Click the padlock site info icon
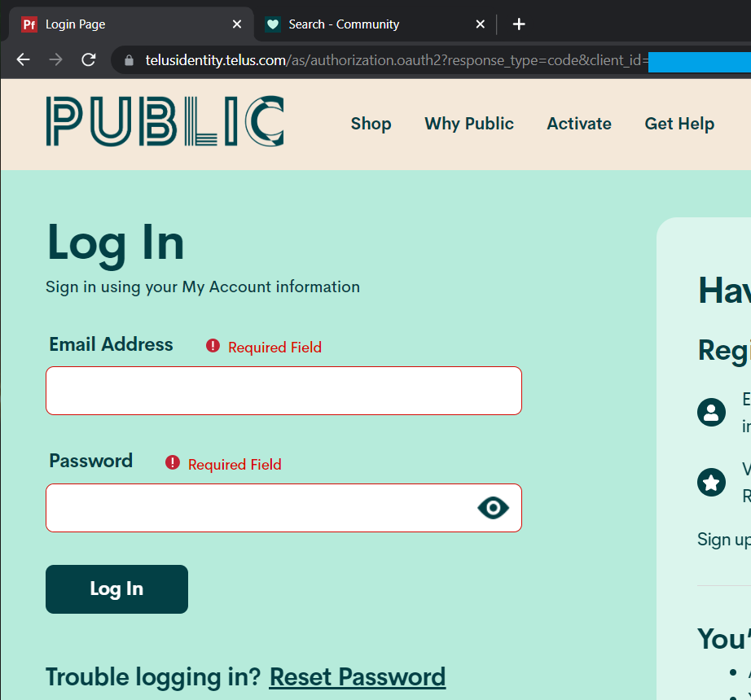This screenshot has height=700, width=751. point(129,60)
